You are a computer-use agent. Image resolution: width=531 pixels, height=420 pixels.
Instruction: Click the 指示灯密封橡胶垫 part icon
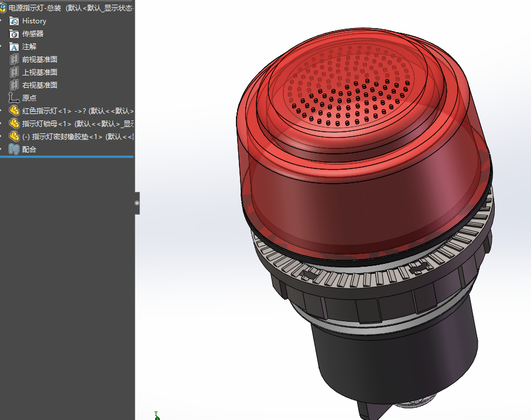point(14,136)
